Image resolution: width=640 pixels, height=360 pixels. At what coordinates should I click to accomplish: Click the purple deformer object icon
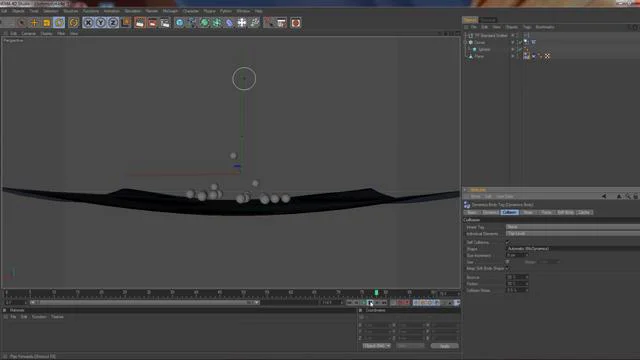[229, 23]
